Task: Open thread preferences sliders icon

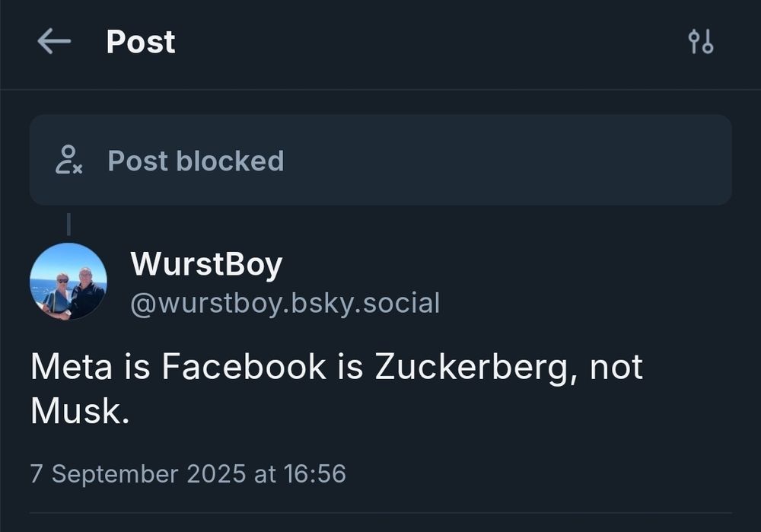Action: tap(700, 42)
